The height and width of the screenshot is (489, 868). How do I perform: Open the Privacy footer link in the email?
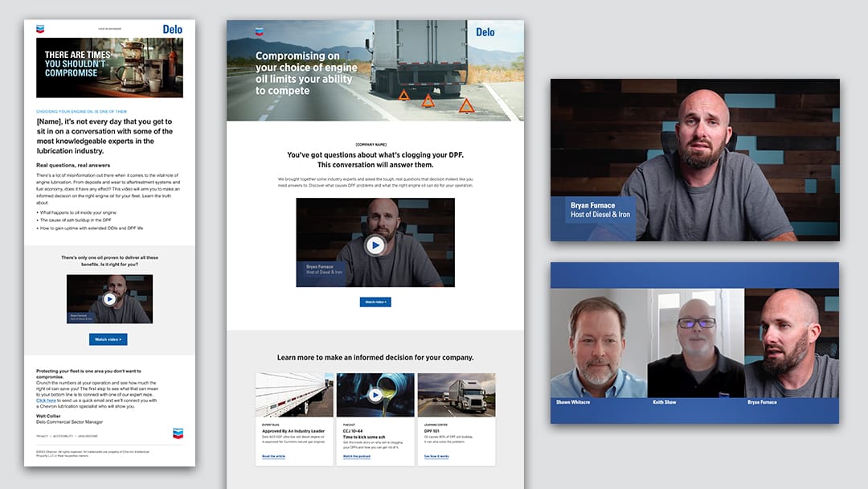(x=42, y=437)
